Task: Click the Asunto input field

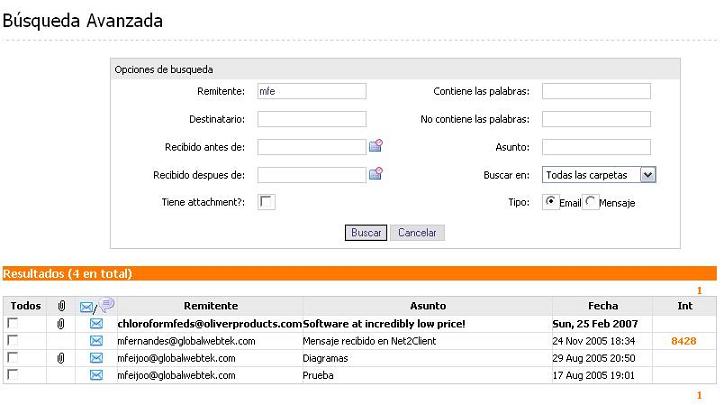Action: (596, 147)
